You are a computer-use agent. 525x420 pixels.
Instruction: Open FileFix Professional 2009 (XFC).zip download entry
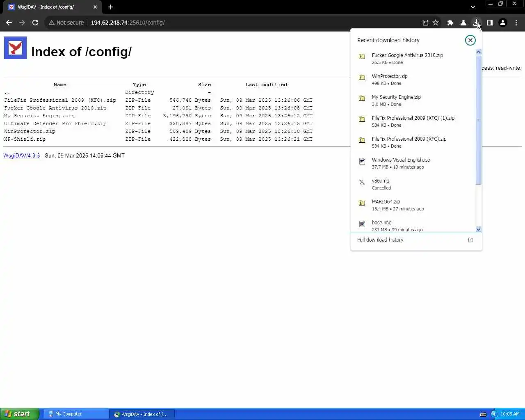coord(413,142)
